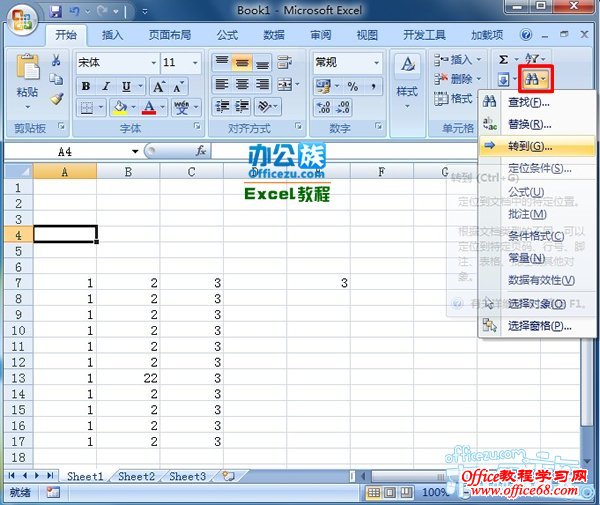Image resolution: width=600 pixels, height=505 pixels.
Task: Expand the 插入 cells dropdown
Action: pyautogui.click(x=479, y=60)
